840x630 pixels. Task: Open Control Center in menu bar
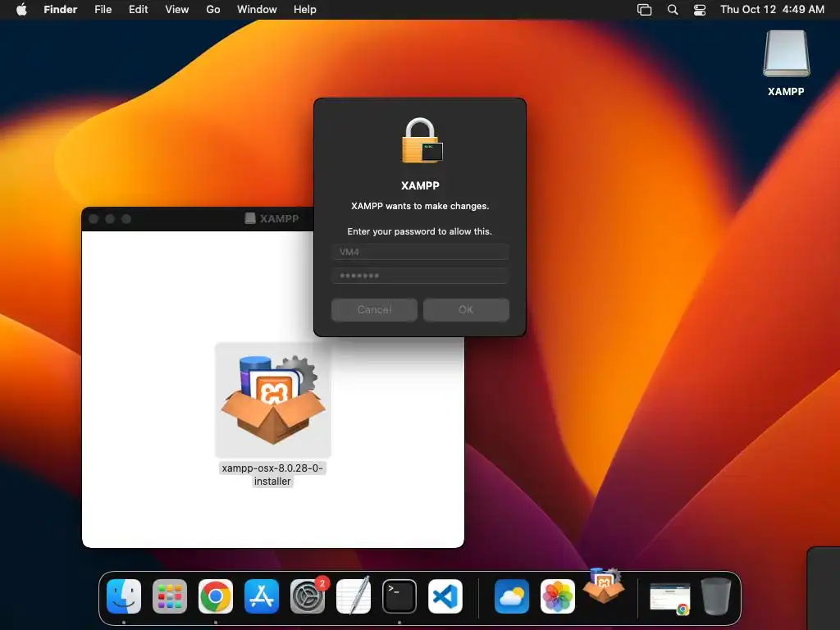tap(700, 10)
